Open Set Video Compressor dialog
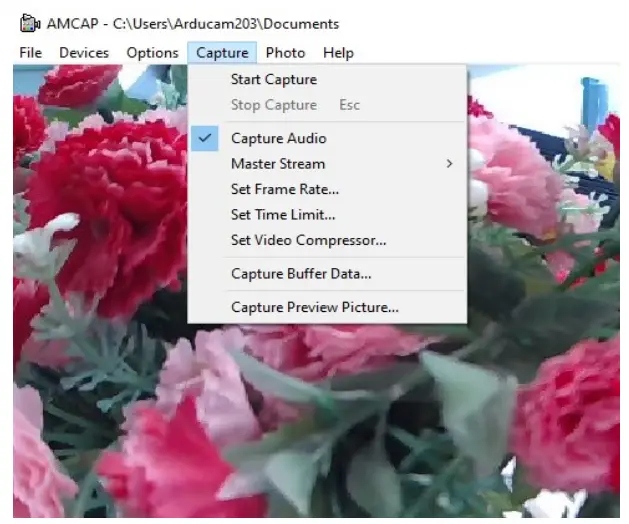 tap(327, 240)
